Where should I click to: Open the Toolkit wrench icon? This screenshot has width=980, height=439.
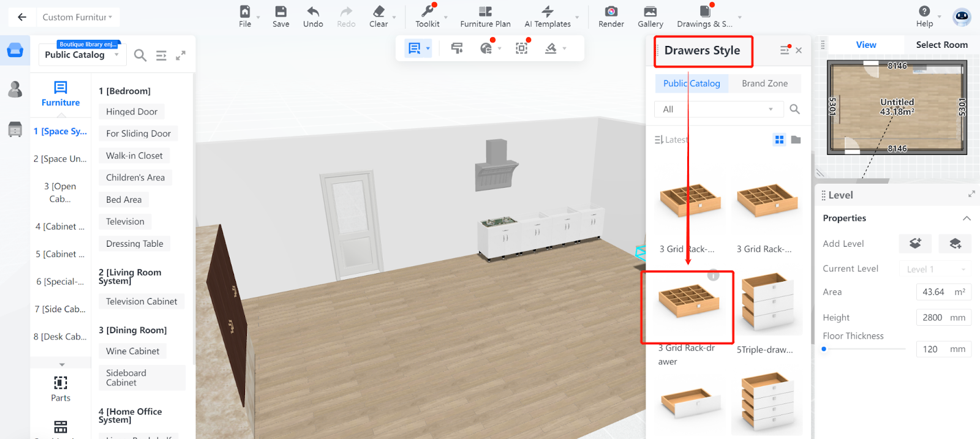point(427,12)
